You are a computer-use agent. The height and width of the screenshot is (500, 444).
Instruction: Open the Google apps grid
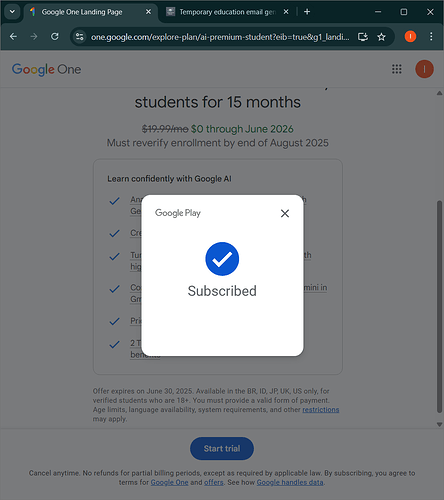point(397,69)
